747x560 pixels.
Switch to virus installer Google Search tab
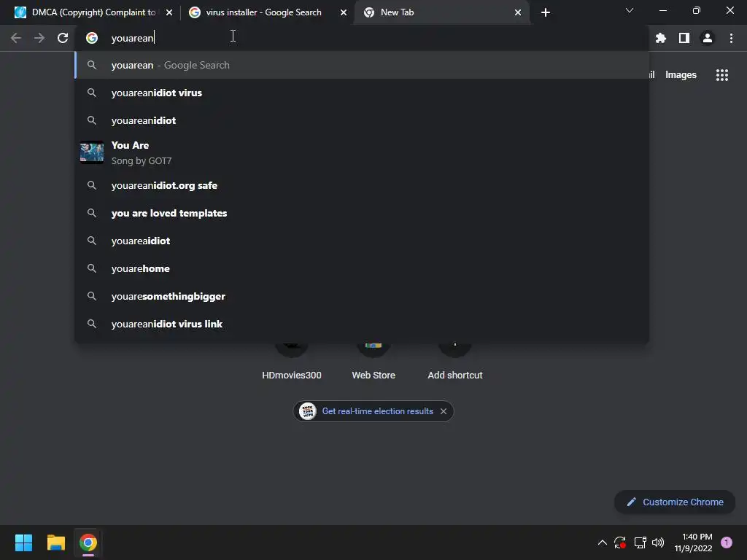point(267,12)
